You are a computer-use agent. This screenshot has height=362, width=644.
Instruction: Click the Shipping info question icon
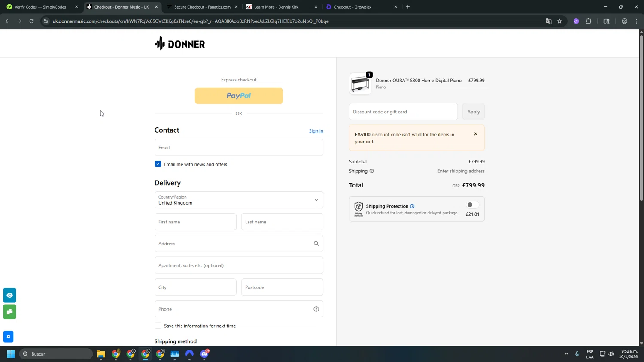(x=372, y=171)
